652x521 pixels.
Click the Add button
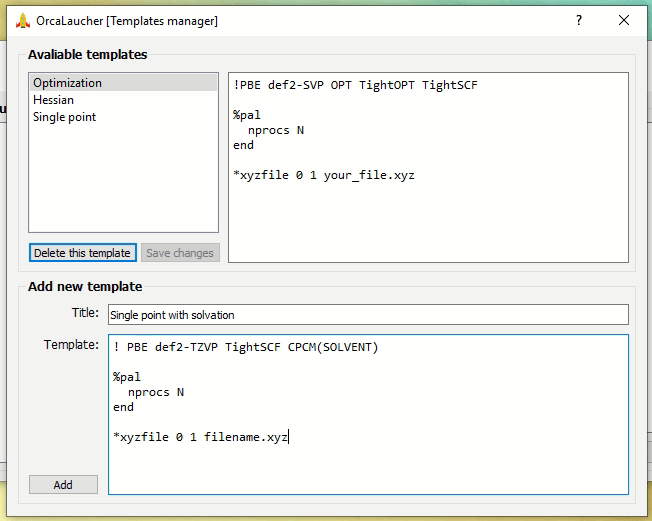63,484
